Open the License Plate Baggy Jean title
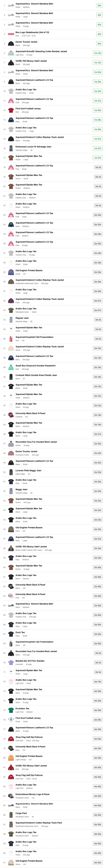 pyautogui.click(x=28, y=470)
